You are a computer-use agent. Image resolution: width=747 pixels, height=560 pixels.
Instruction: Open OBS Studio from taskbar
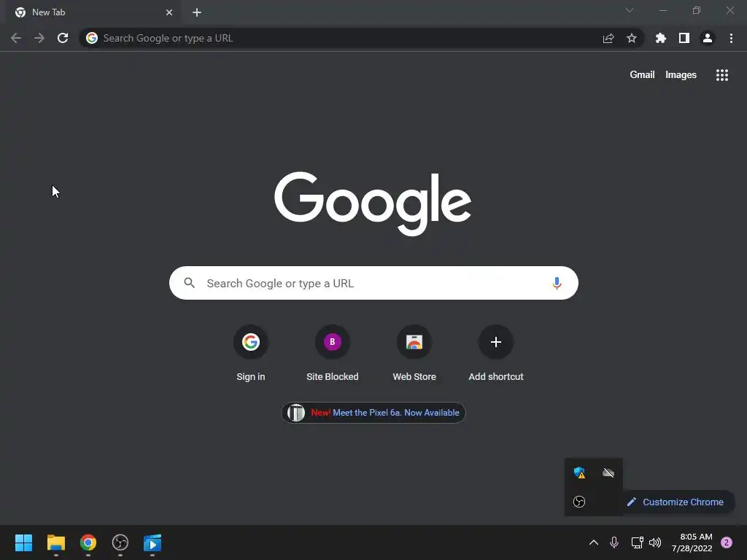[120, 542]
